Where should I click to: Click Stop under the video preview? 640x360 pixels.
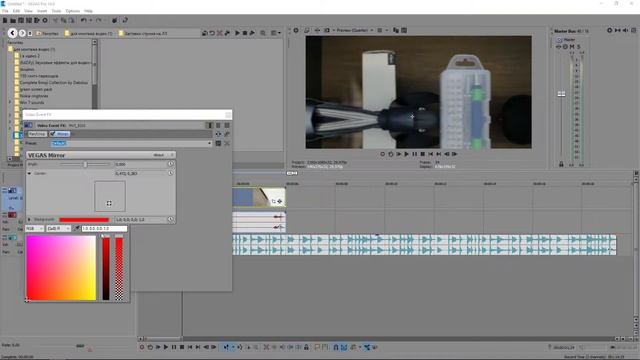pyautogui.click(x=423, y=154)
